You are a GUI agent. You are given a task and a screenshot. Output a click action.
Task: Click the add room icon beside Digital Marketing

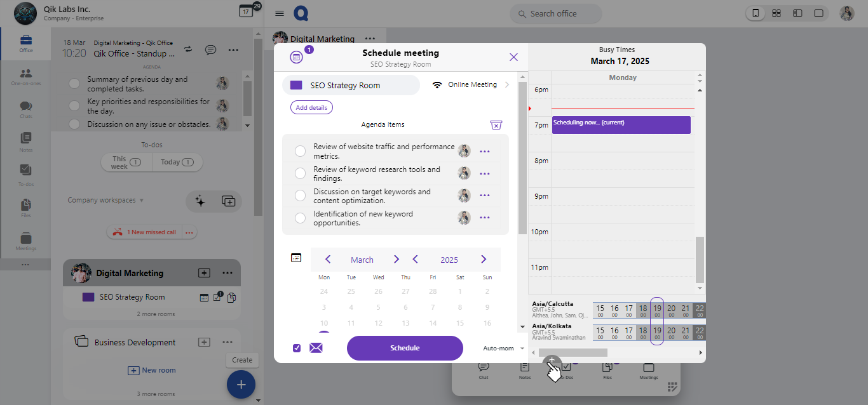pyautogui.click(x=204, y=273)
